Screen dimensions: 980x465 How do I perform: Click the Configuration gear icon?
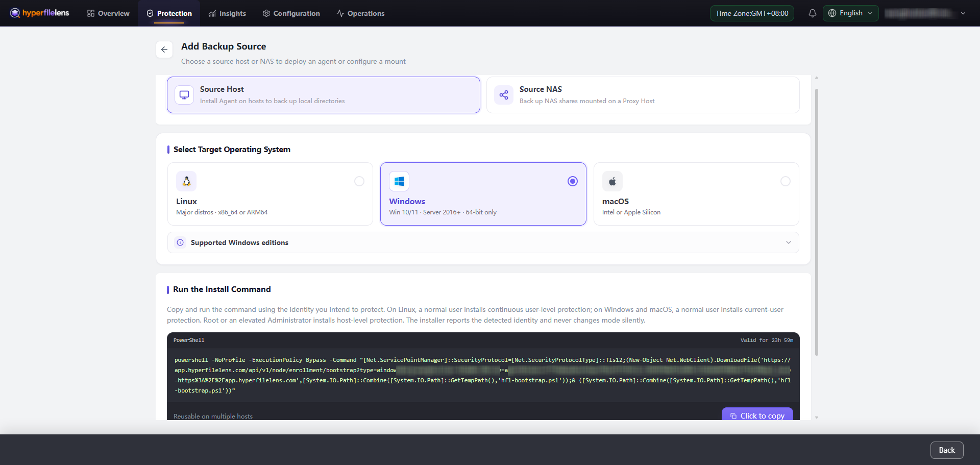[x=266, y=13]
